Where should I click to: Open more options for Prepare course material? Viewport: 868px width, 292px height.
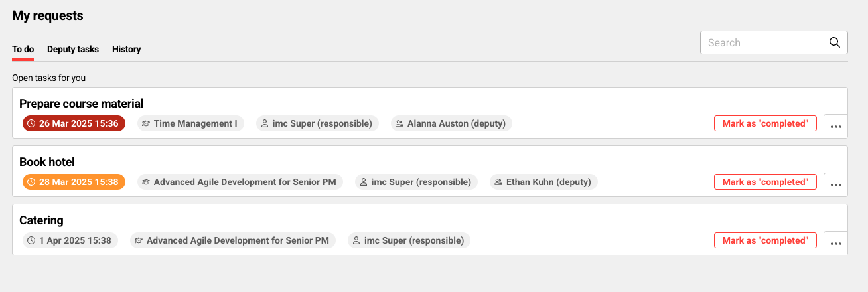[x=835, y=127]
